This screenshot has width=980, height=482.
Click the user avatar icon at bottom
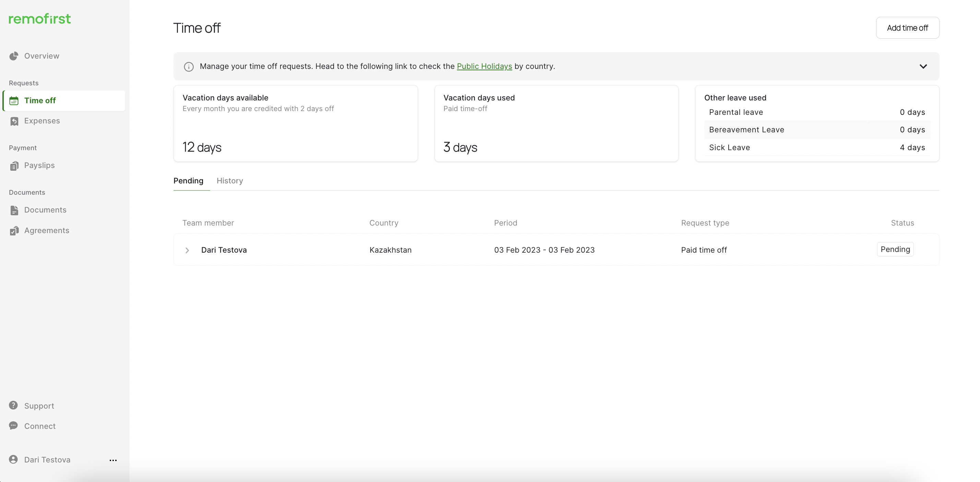pyautogui.click(x=13, y=460)
